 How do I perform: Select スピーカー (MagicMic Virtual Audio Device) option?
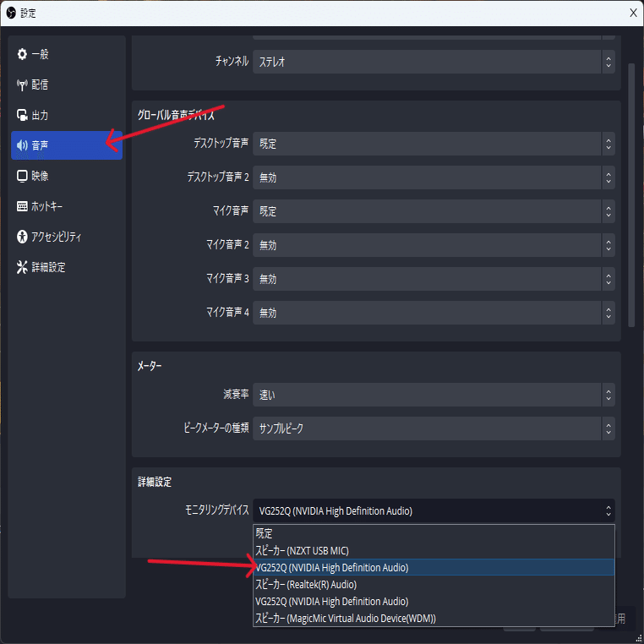(x=434, y=618)
